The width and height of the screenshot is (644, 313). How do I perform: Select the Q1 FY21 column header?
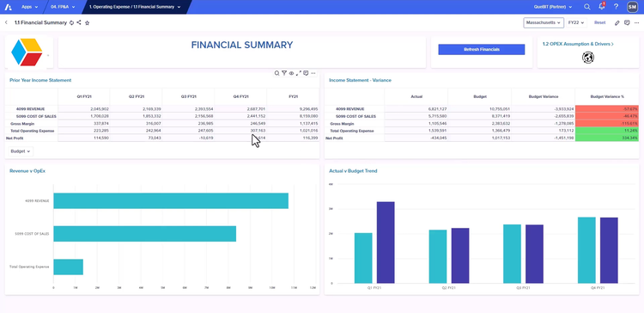pyautogui.click(x=84, y=96)
